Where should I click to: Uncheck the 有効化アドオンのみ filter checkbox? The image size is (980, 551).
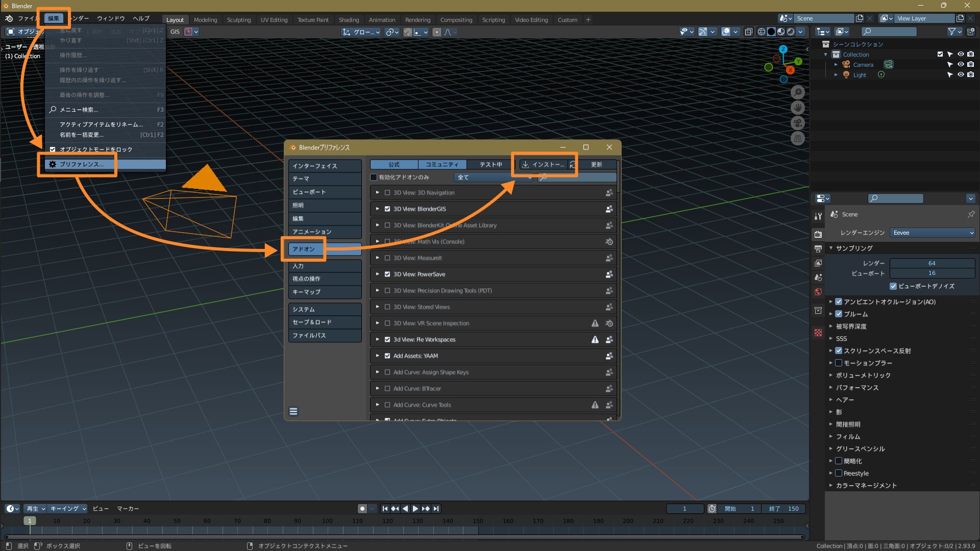point(374,177)
